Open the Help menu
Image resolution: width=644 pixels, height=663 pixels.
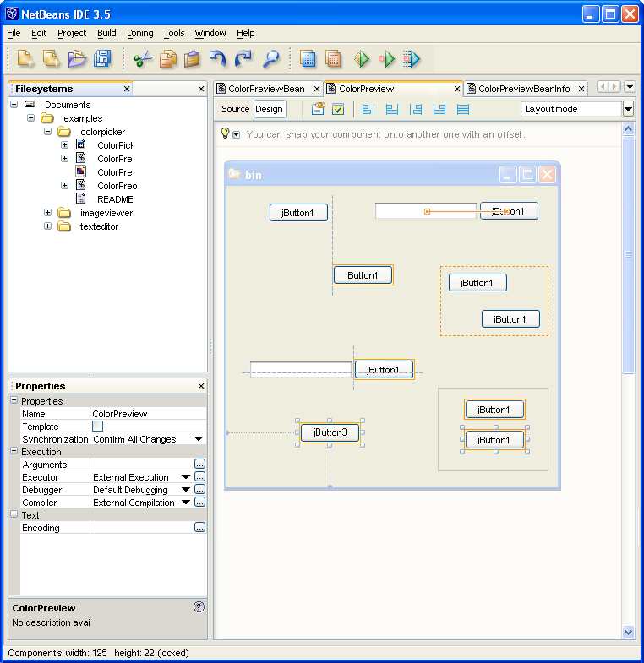[x=245, y=33]
